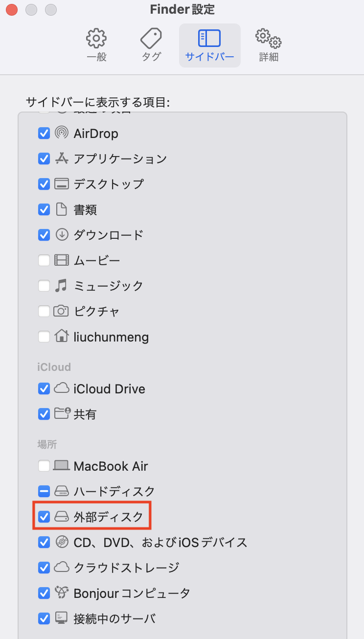
Task: Enable the ミュージック checkbox
Action: point(44,286)
